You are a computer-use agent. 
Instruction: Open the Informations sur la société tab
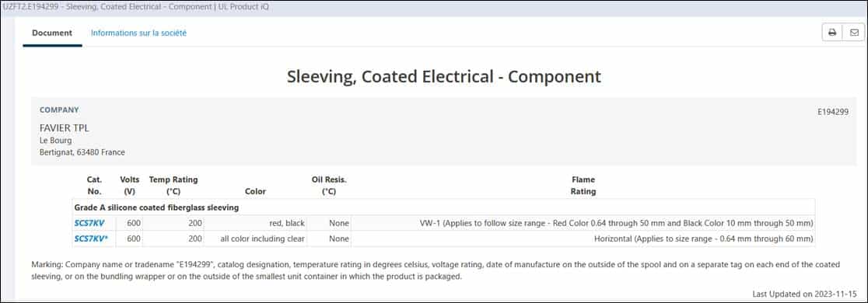(x=138, y=33)
